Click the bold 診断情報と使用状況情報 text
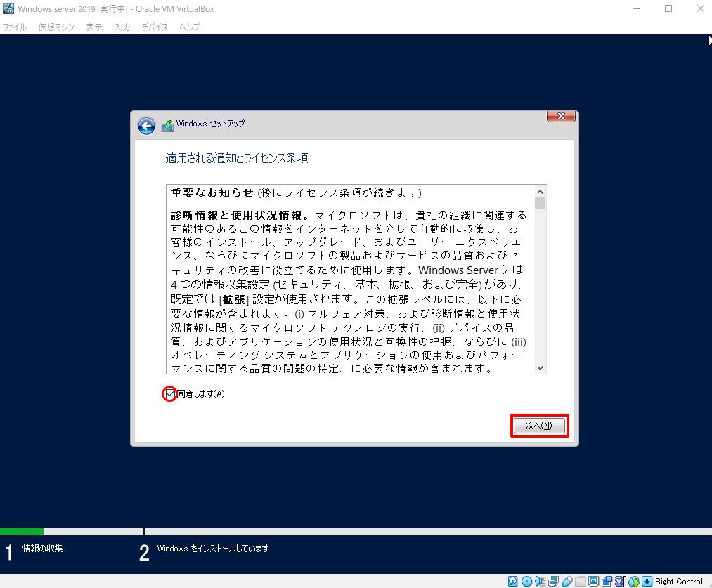 click(237, 215)
